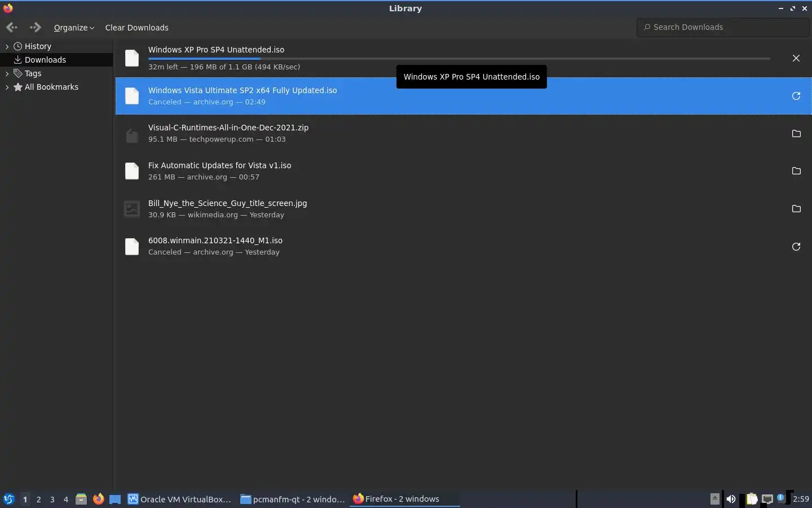The height and width of the screenshot is (508, 812).
Task: Go forward with the Library forward arrow
Action: 36,27
